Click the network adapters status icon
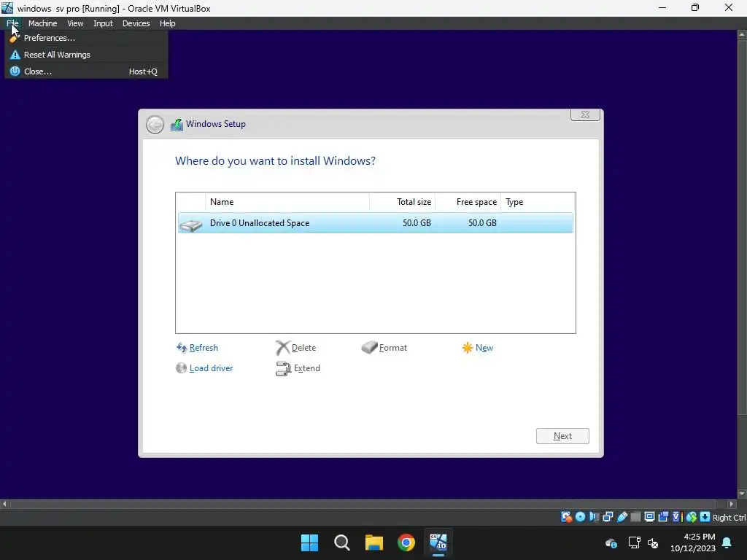Image resolution: width=747 pixels, height=560 pixels. click(608, 517)
